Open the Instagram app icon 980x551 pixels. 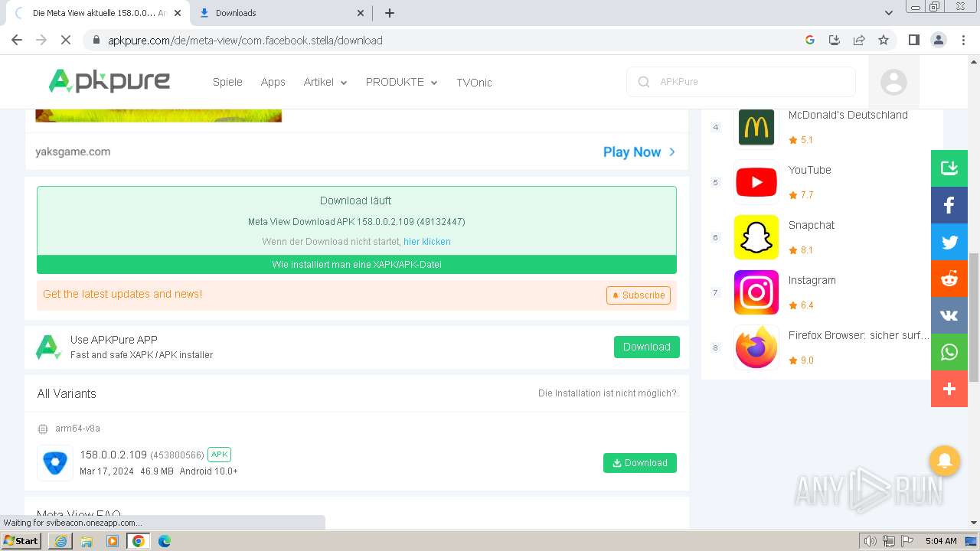[x=756, y=292]
